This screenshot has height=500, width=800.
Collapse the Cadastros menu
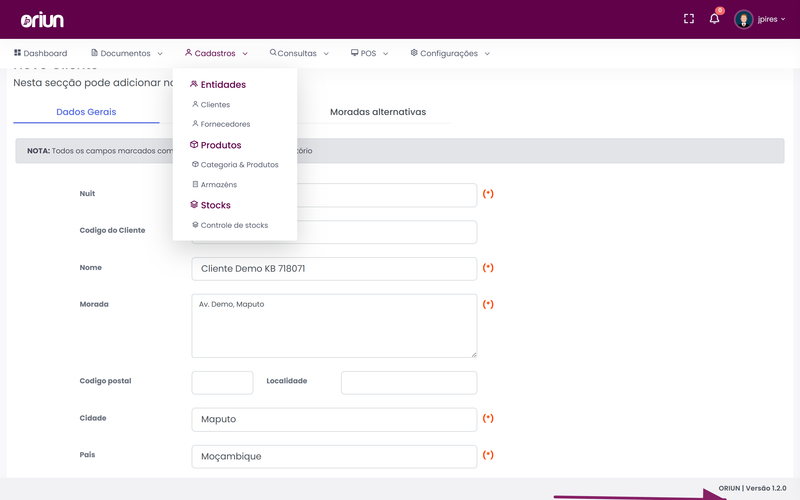click(x=215, y=53)
